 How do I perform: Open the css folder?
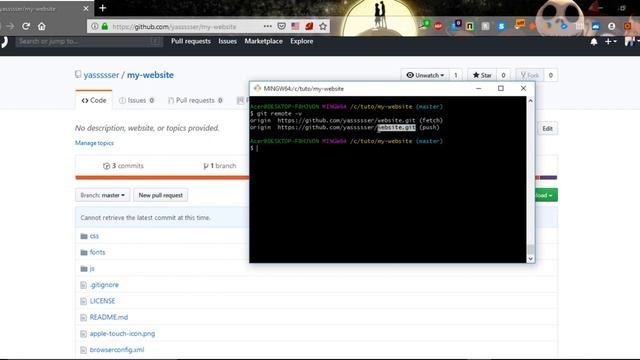point(94,236)
